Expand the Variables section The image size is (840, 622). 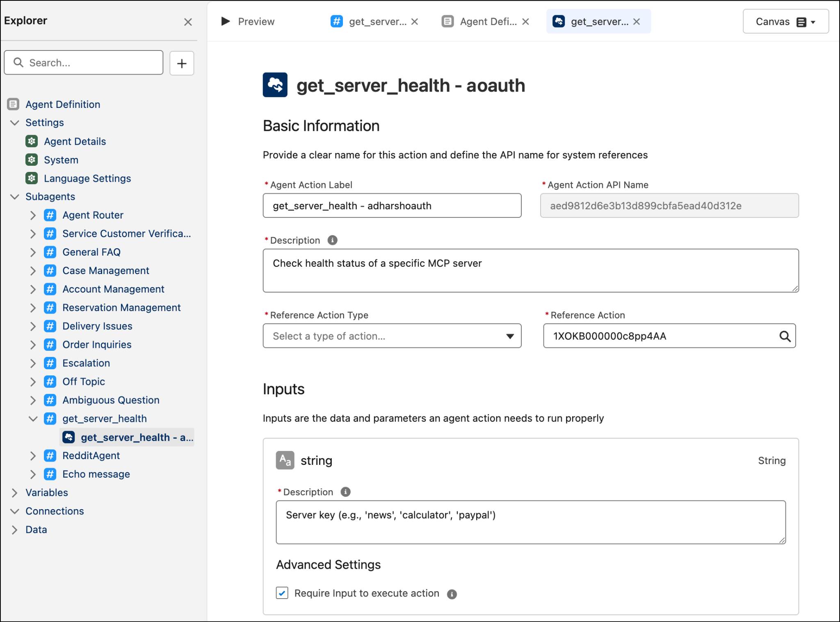[15, 492]
